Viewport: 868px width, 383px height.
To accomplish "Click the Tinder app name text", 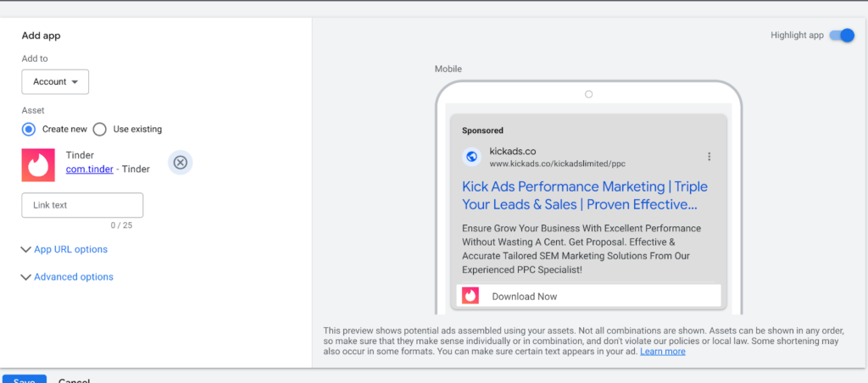I will (x=80, y=155).
